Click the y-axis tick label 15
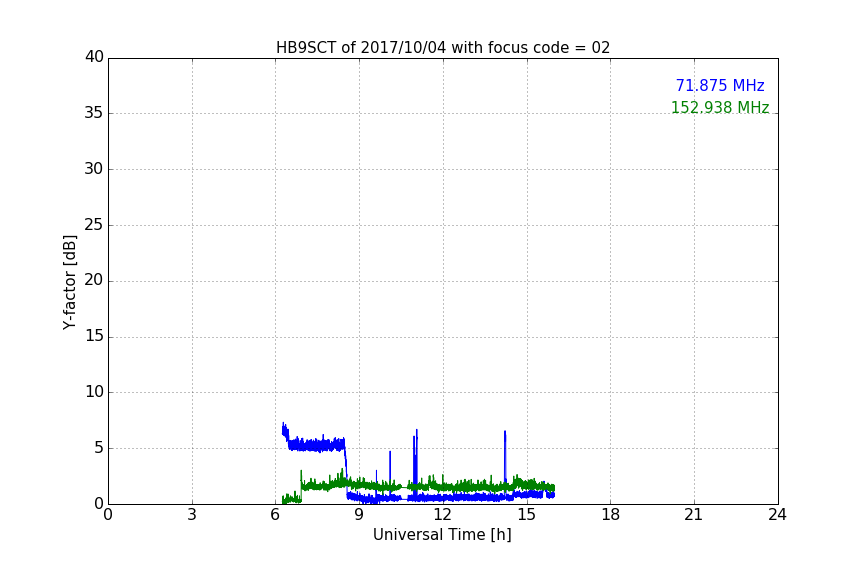The image size is (864, 576). [94, 336]
